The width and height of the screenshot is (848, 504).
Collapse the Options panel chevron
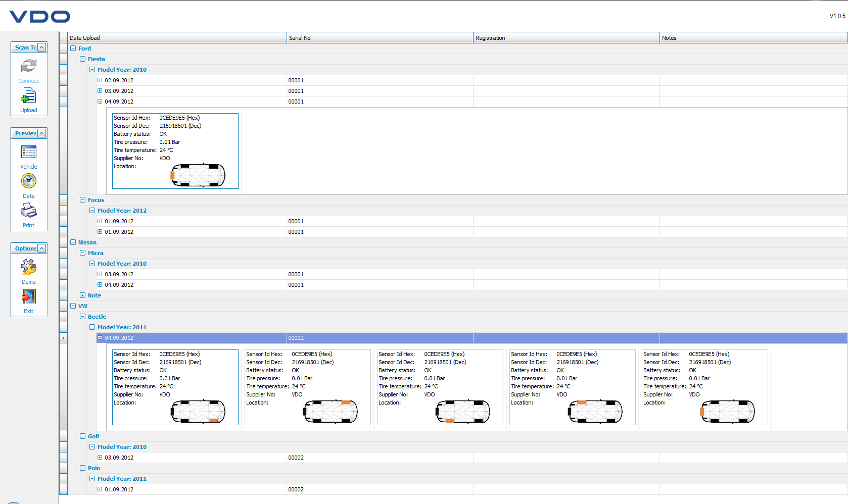click(42, 248)
